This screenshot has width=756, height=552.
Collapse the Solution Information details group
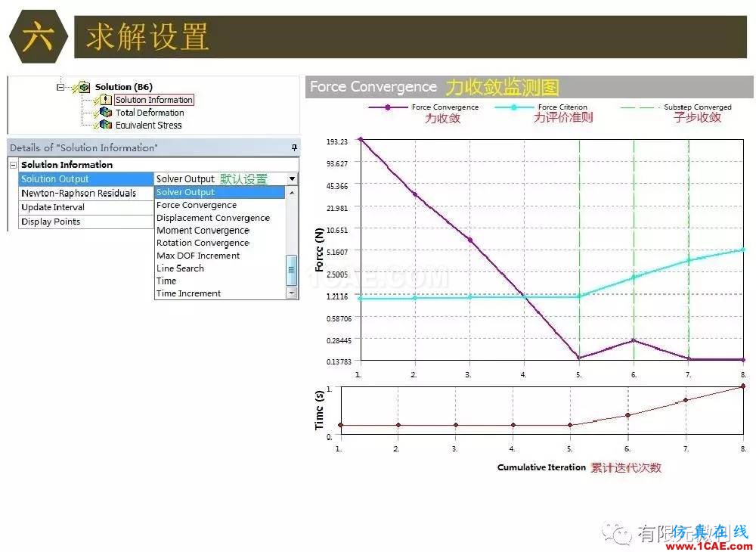[x=14, y=165]
